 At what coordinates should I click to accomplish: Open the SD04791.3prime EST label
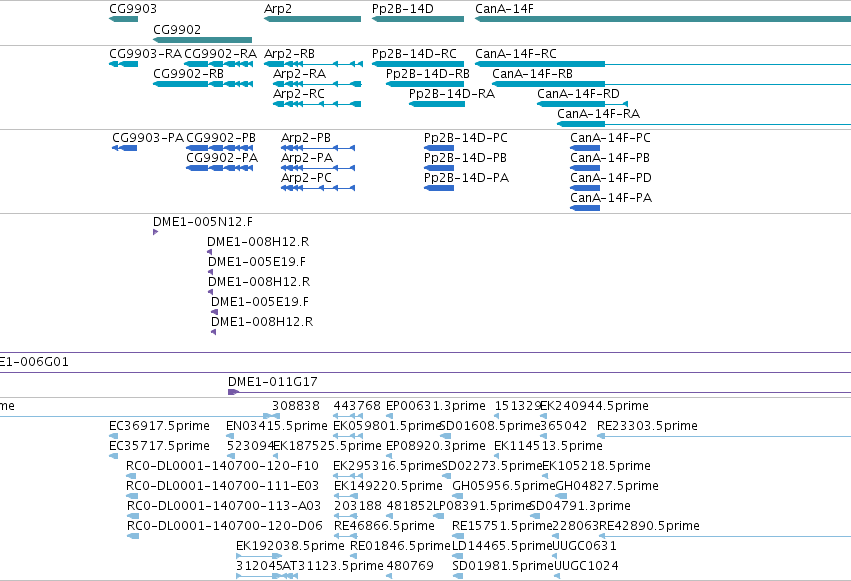[580, 506]
